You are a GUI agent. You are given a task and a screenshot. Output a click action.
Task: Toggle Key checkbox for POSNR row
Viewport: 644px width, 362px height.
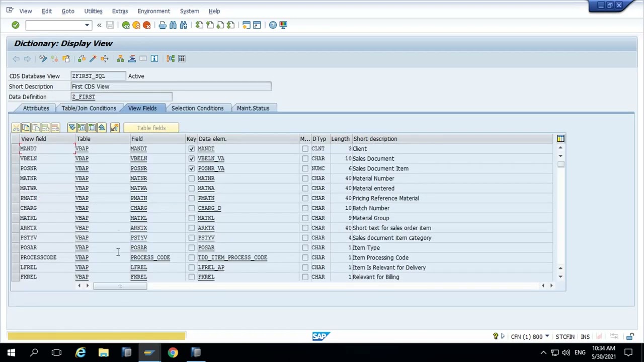[x=191, y=168]
